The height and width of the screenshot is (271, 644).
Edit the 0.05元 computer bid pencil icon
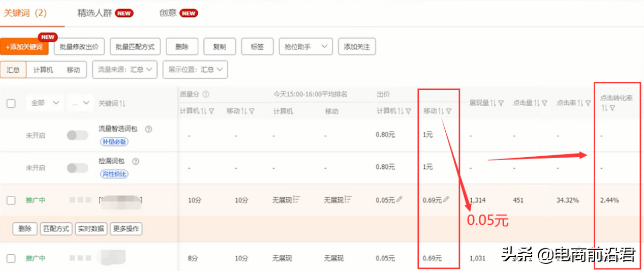point(400,200)
